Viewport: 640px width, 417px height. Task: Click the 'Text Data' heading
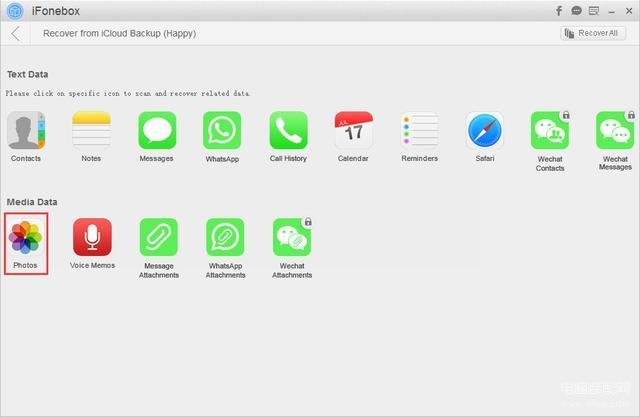point(27,74)
